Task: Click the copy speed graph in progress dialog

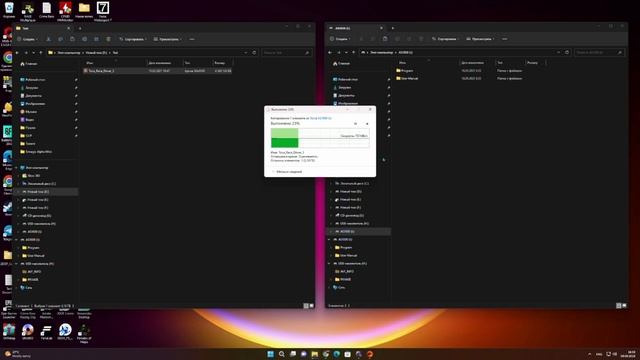Action: pyautogui.click(x=320, y=138)
